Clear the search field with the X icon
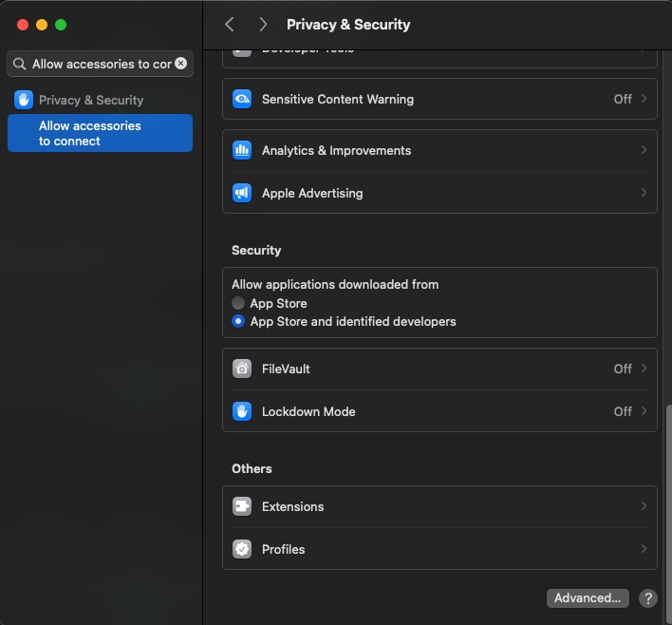Viewport: 672px width, 625px height. pyautogui.click(x=180, y=64)
